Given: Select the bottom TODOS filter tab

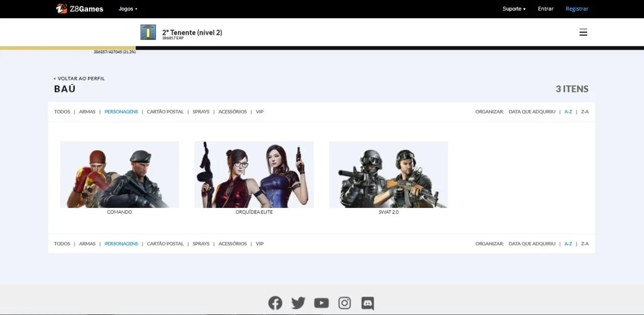Looking at the screenshot, I should (62, 244).
